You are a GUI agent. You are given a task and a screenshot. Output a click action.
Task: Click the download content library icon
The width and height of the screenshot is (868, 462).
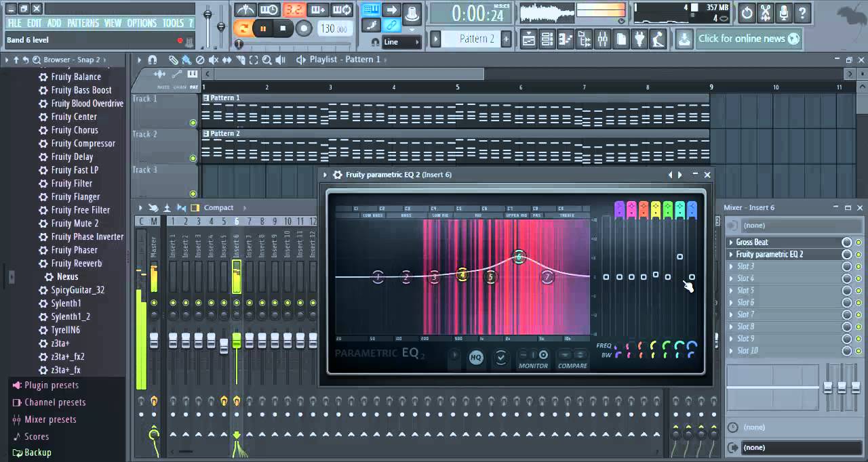point(684,39)
